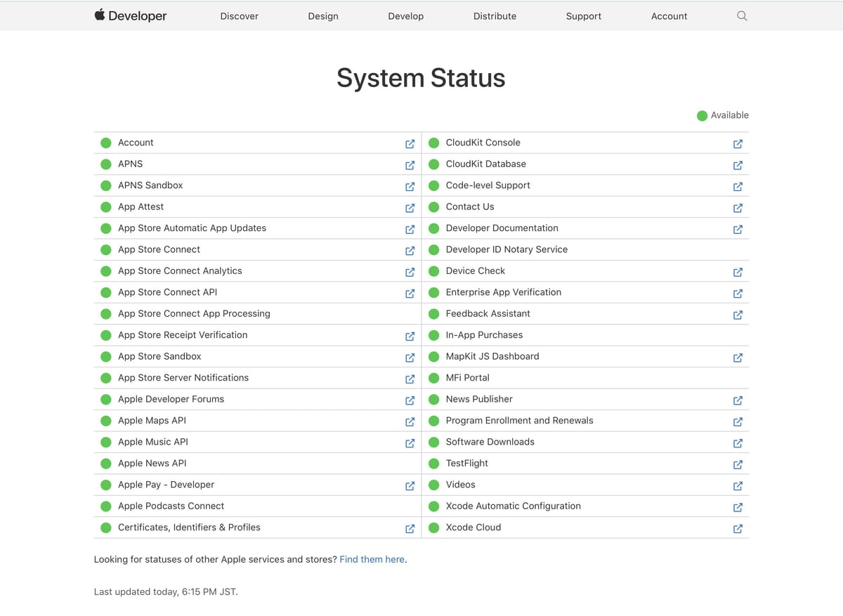Open the search magnifier icon
Screen dimensions: 843x616
coord(742,16)
